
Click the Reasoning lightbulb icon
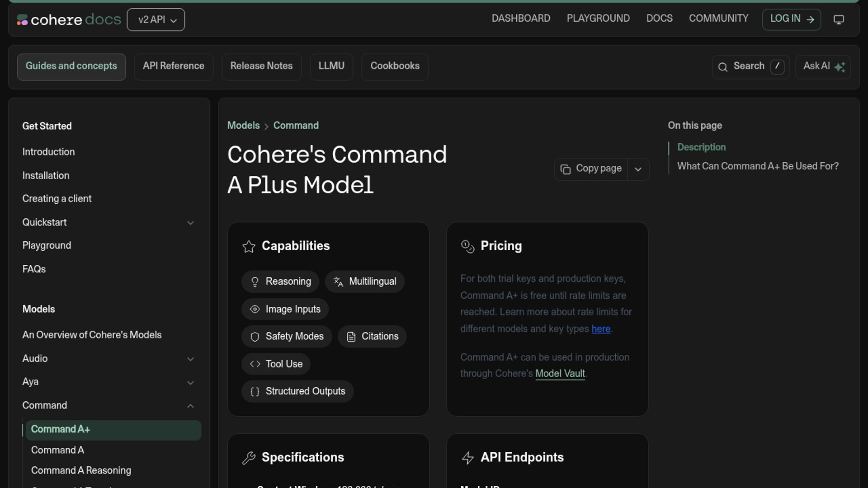tap(255, 282)
